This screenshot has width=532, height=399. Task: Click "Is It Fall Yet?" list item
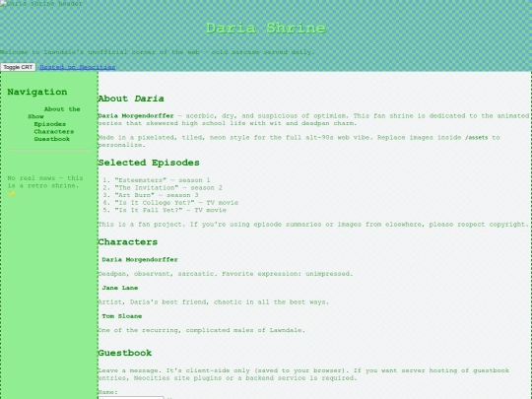pyautogui.click(x=170, y=210)
